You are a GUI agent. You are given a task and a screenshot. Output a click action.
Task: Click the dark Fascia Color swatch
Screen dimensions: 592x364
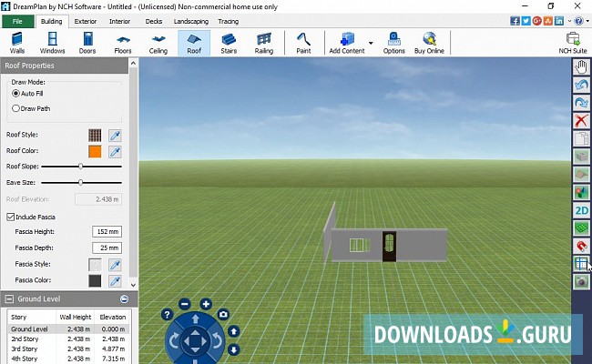tap(95, 281)
